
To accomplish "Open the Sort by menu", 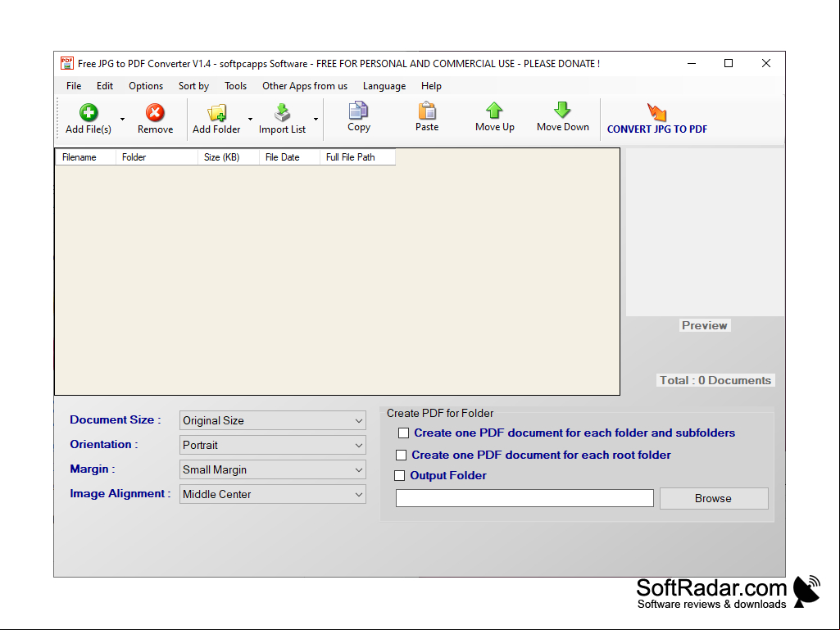I will (194, 86).
